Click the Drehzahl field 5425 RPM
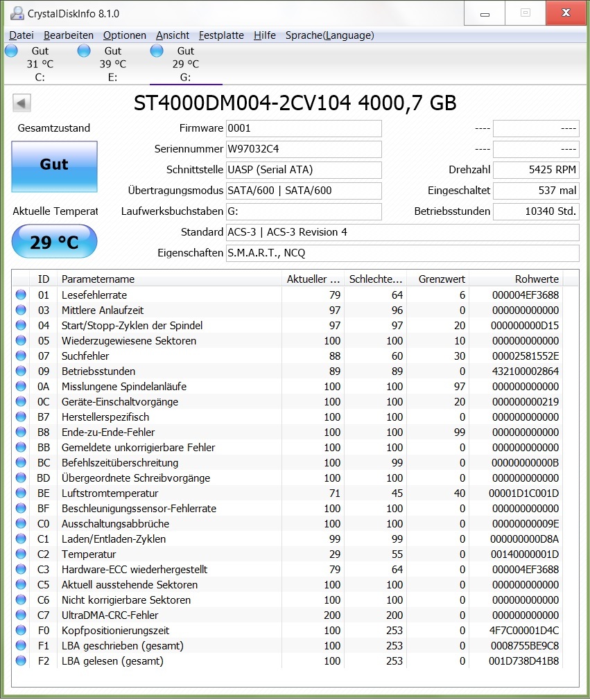The height and width of the screenshot is (700, 590). 536,170
